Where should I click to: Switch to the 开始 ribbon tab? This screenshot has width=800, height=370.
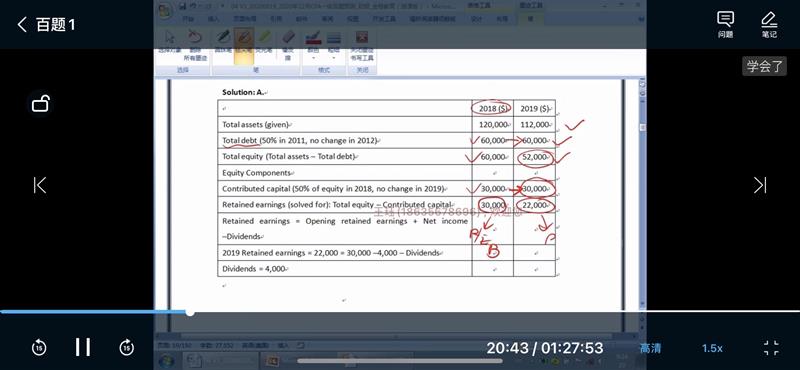(189, 19)
